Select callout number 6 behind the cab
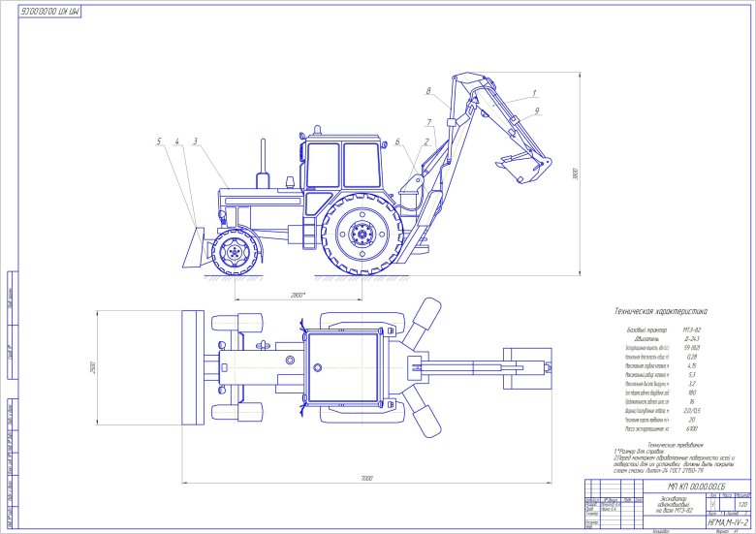Screen dimensions: 756x534 point(397,141)
